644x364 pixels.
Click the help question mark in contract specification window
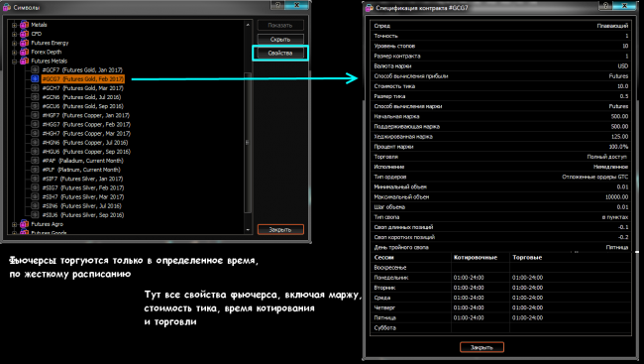click(605, 5)
